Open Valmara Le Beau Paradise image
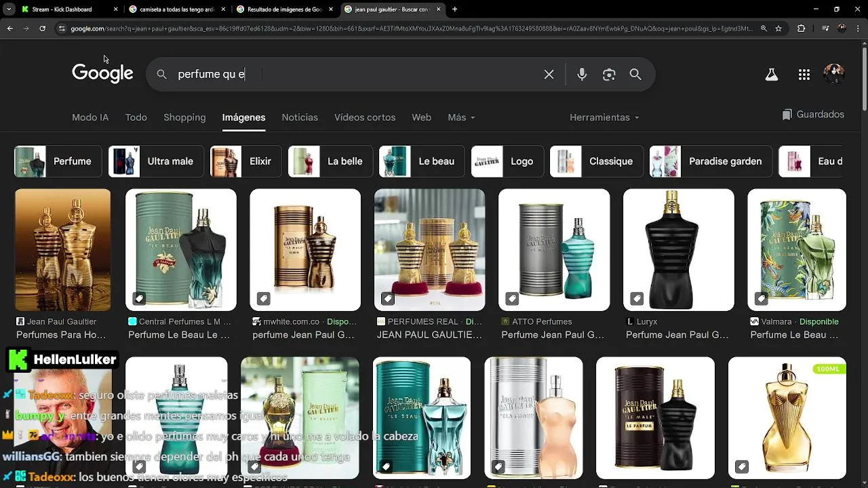Screen dimensions: 868x488 (797, 250)
